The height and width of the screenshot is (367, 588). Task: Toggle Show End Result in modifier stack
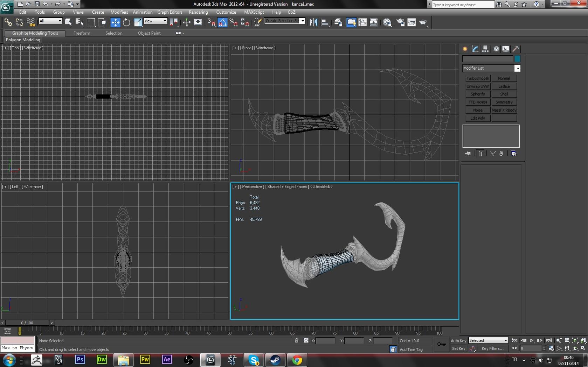pyautogui.click(x=480, y=154)
